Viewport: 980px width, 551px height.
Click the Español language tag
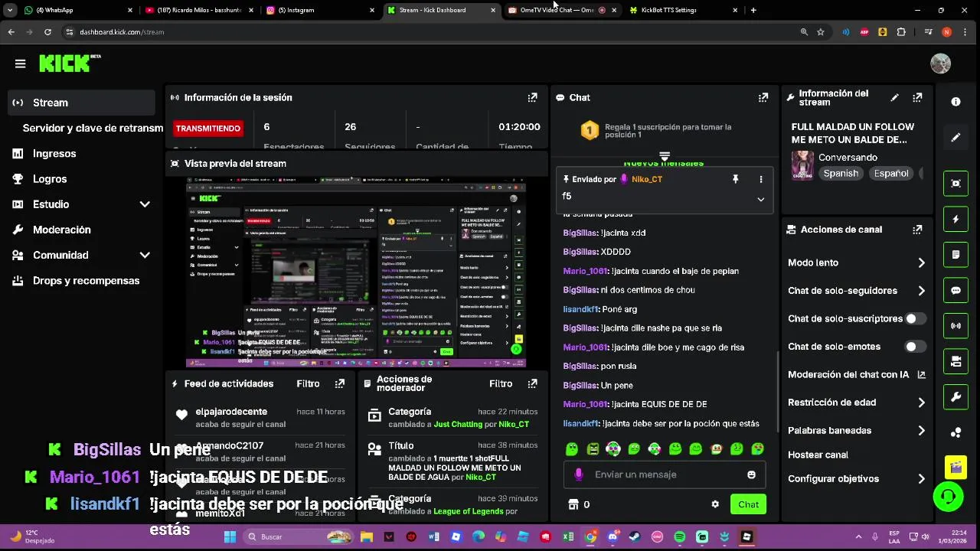click(891, 174)
